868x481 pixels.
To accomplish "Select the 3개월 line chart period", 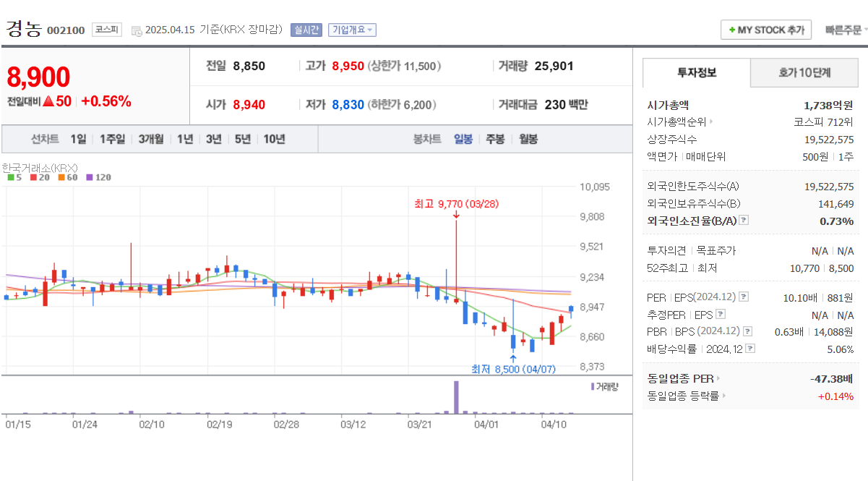I will point(151,139).
